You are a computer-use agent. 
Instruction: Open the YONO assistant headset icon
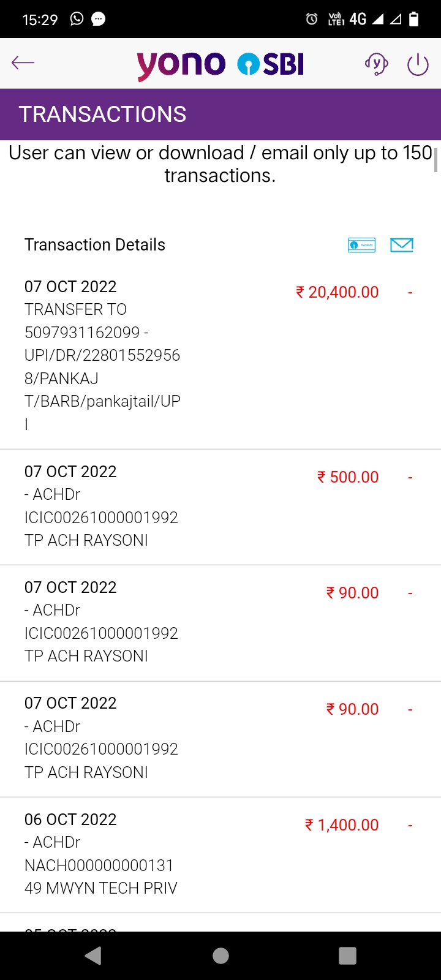(376, 64)
